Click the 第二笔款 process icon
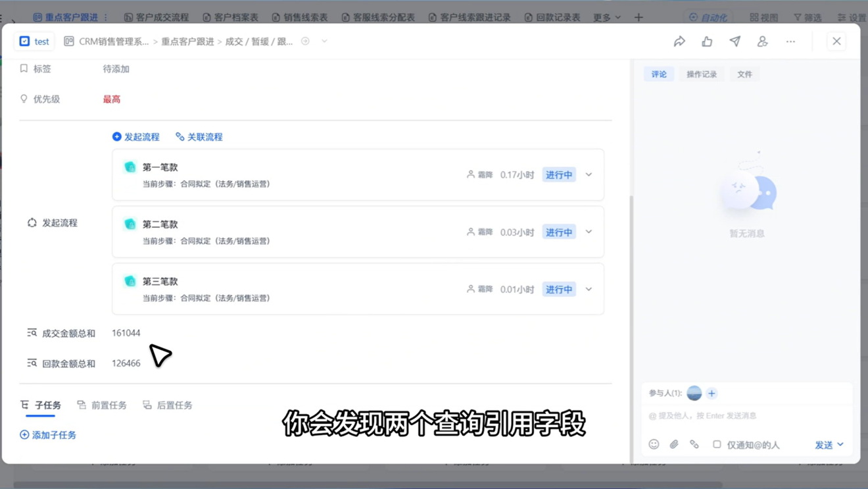 click(x=130, y=224)
